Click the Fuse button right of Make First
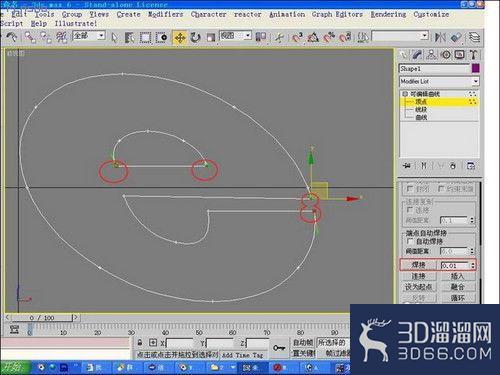The height and width of the screenshot is (375, 500). point(457,287)
